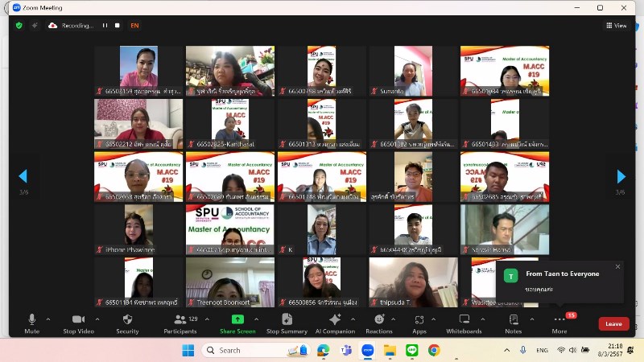Viewport: 644px width, 362px height.
Task: Click the green encryption shield icon
Action: pyautogui.click(x=19, y=26)
